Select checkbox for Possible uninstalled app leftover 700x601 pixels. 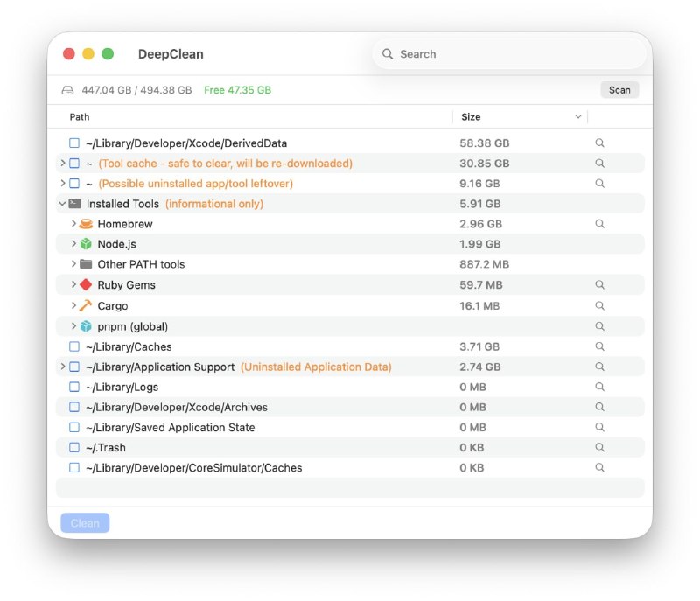click(x=74, y=184)
